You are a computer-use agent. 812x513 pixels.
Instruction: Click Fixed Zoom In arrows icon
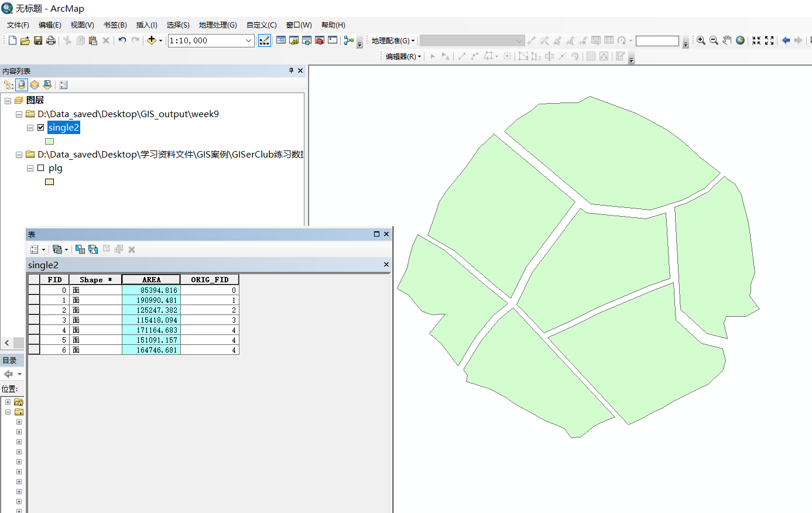(x=756, y=40)
